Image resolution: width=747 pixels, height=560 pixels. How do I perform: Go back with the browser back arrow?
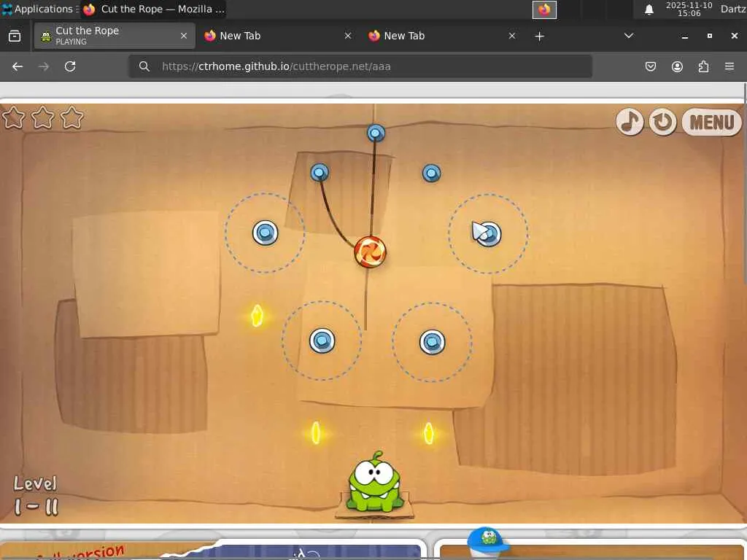point(18,66)
